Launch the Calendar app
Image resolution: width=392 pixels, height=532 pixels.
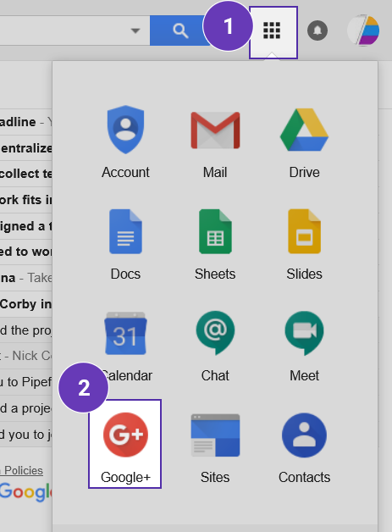[125, 346]
